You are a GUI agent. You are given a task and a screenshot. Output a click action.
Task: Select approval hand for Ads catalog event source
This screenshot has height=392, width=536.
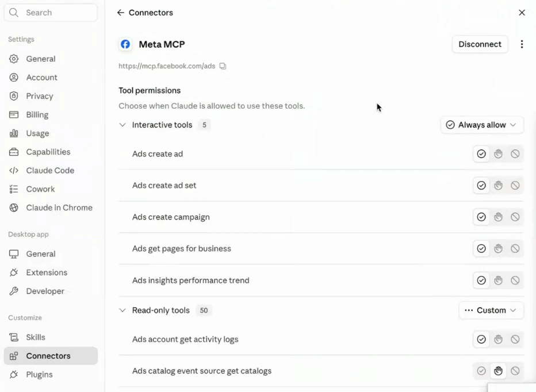(x=499, y=371)
